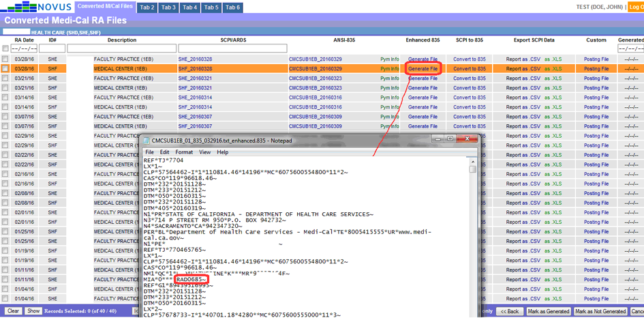Viewport: 644px width, 318px height.
Task: Check the 03/14/16 SHE row checkbox
Action: tap(5, 98)
